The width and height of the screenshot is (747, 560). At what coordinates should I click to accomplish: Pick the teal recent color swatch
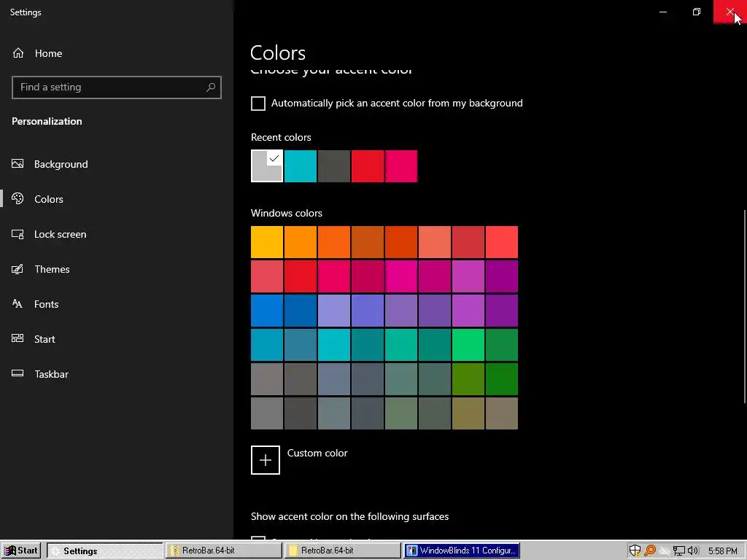(301, 166)
